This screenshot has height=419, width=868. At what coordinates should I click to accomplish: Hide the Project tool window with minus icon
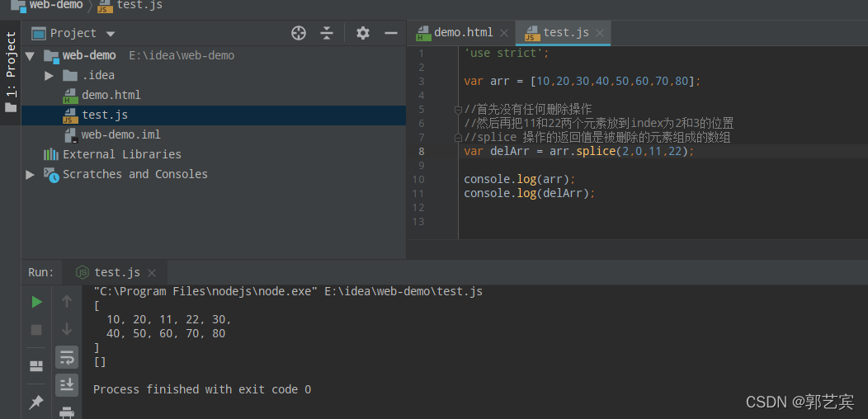[391, 33]
